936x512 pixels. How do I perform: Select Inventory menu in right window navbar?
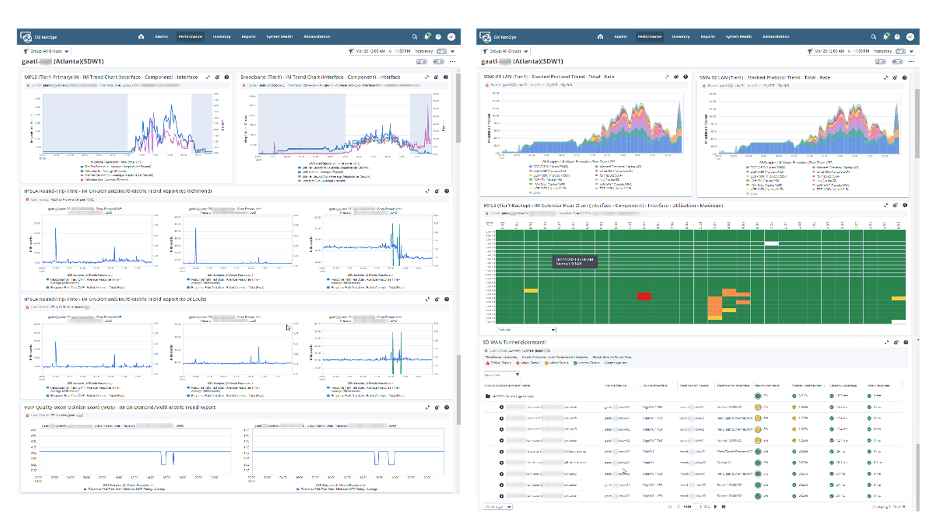pyautogui.click(x=682, y=35)
